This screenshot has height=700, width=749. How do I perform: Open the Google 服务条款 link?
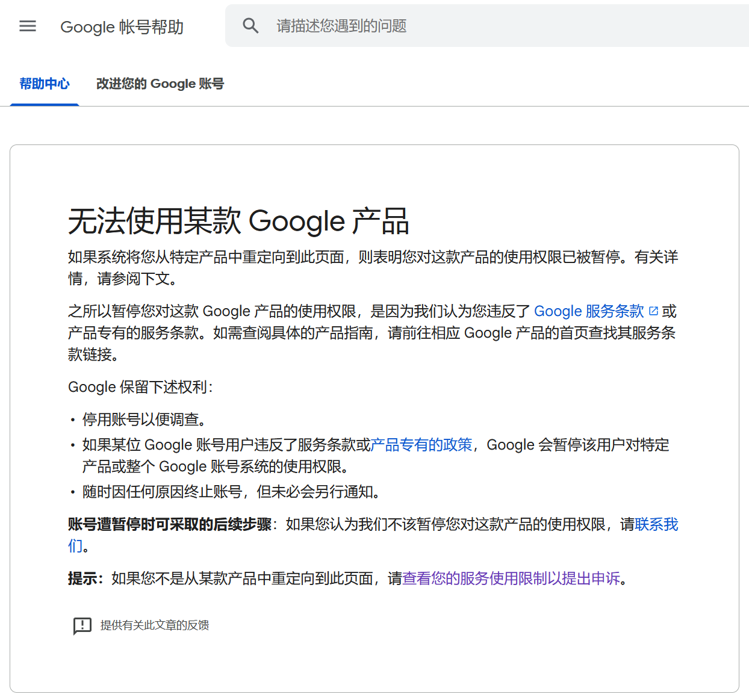[x=588, y=311]
